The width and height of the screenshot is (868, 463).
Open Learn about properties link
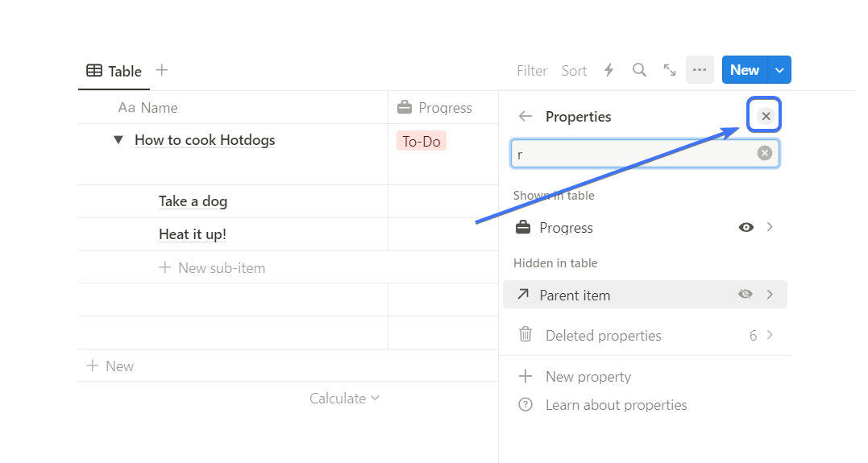(616, 405)
